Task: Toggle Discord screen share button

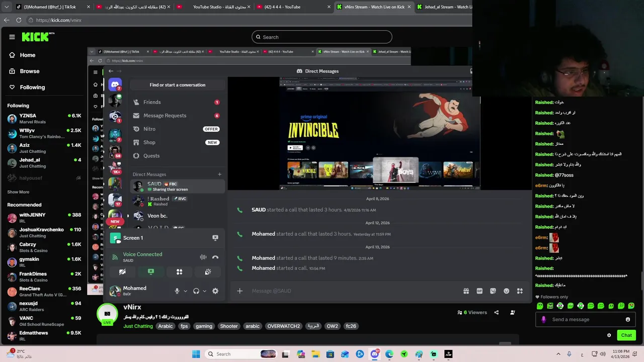Action: click(x=151, y=272)
